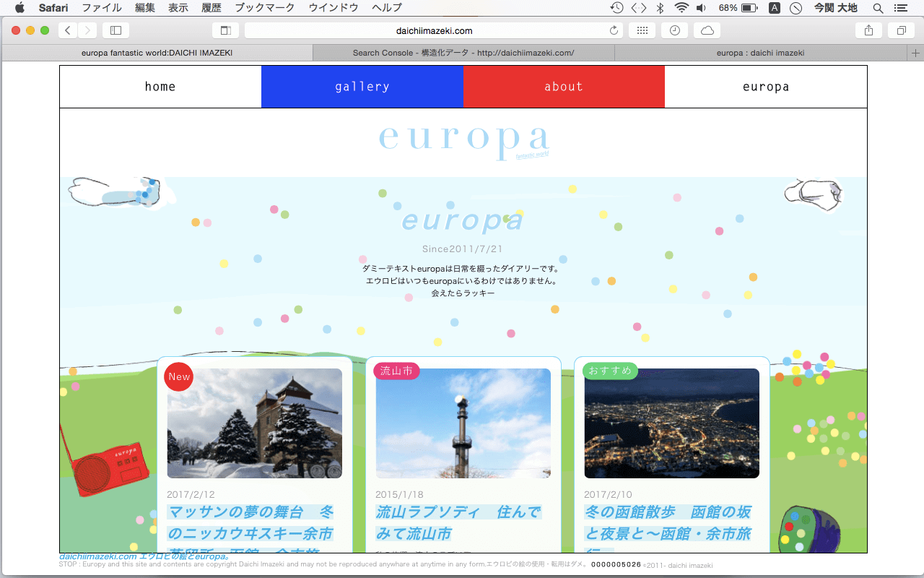924x578 pixels.
Task: Open the Wi-Fi status menu
Action: (681, 8)
